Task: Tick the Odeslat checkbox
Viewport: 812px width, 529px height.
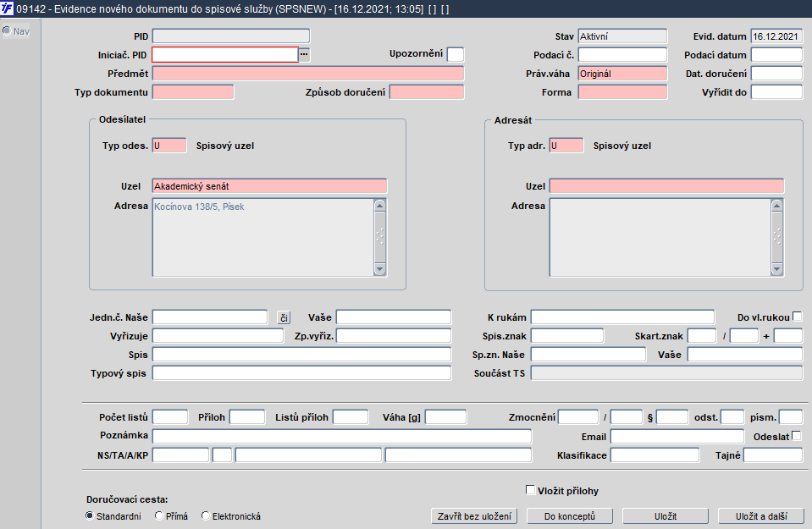Action: [796, 436]
